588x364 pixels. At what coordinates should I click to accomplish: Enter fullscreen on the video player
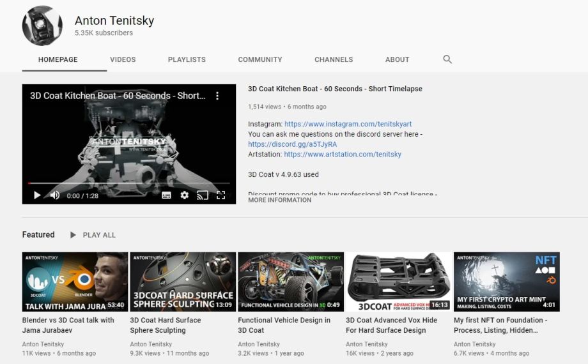click(221, 195)
